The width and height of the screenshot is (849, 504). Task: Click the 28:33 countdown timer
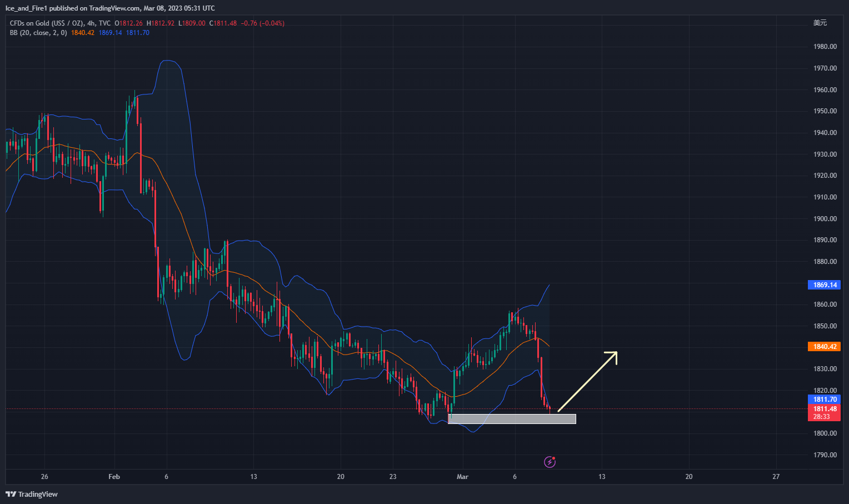(x=822, y=417)
